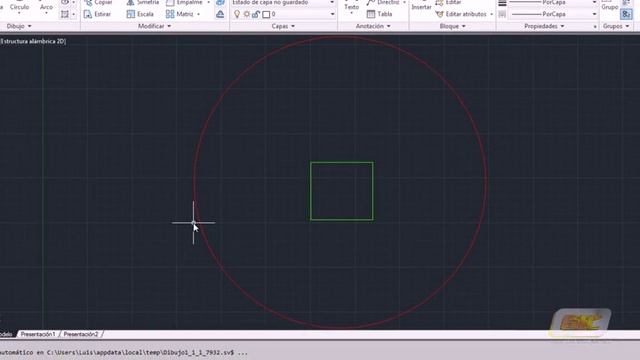Switch to Presentación1 layout tab
This screenshot has width=640, height=360.
[x=38, y=334]
